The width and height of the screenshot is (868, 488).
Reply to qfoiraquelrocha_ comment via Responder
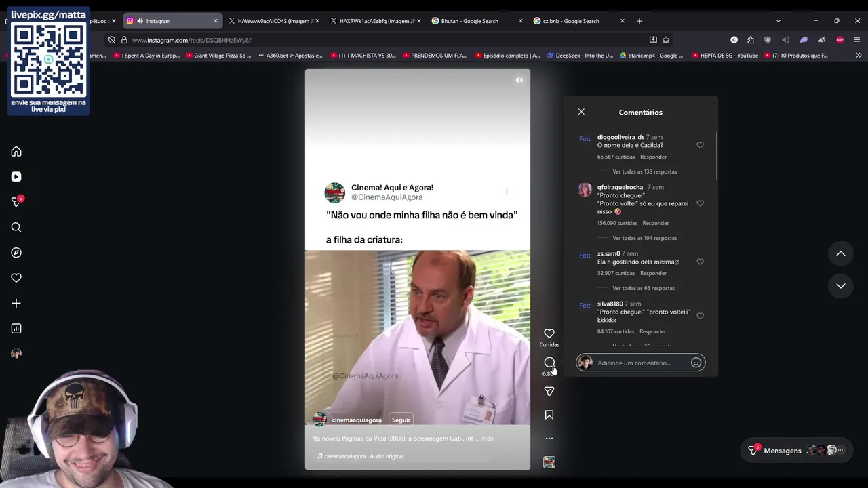pyautogui.click(x=656, y=223)
